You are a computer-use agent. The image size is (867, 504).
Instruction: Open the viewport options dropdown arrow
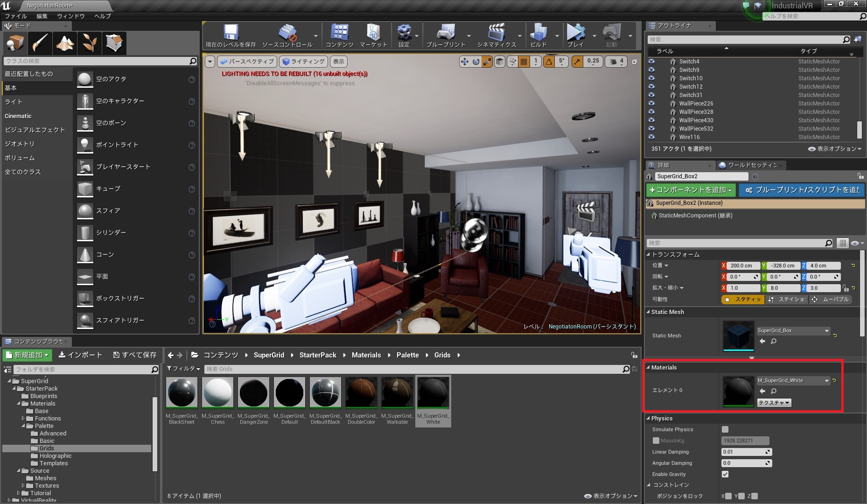[210, 62]
